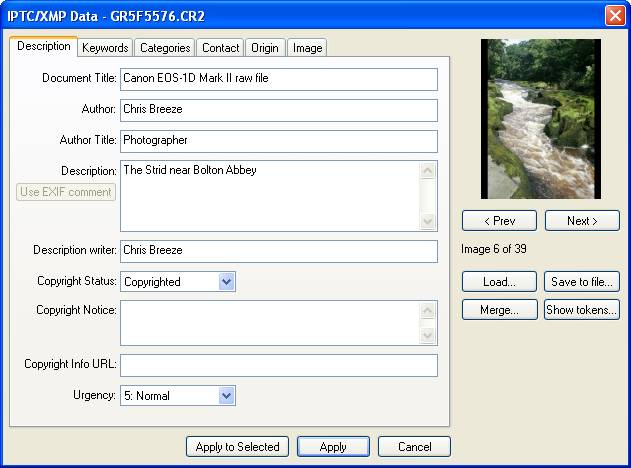This screenshot has width=631, height=468.
Task: Click the Use EXIF comment button
Action: pyautogui.click(x=66, y=192)
